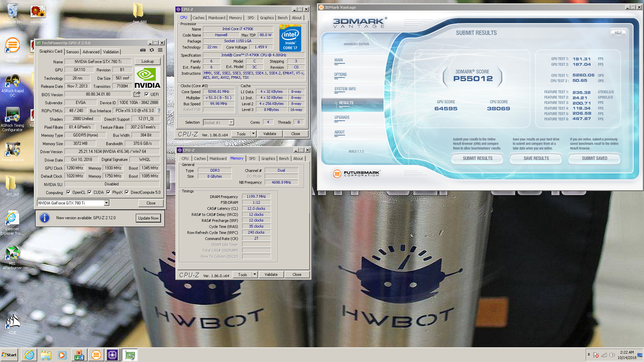Toggle the PhysX checkbox

[x=108, y=192]
